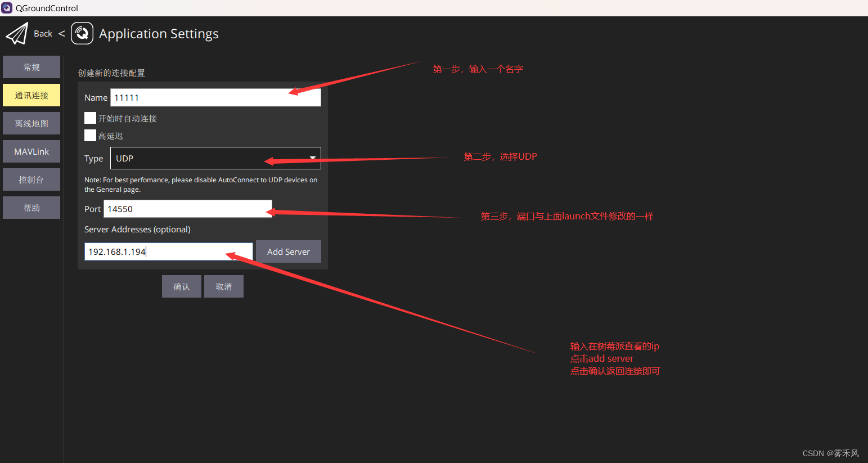Click the Back link in the header
The image size is (868, 463).
[x=43, y=33]
